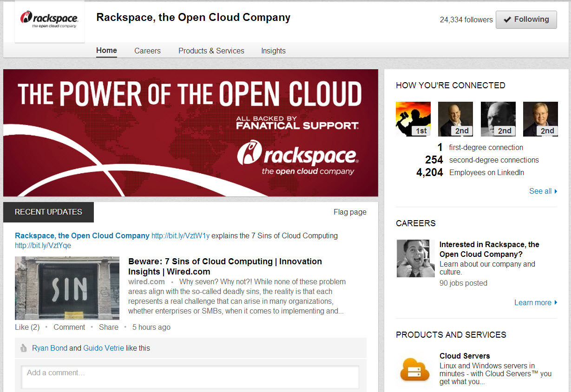Select the Recent Updates header tab

(x=48, y=212)
